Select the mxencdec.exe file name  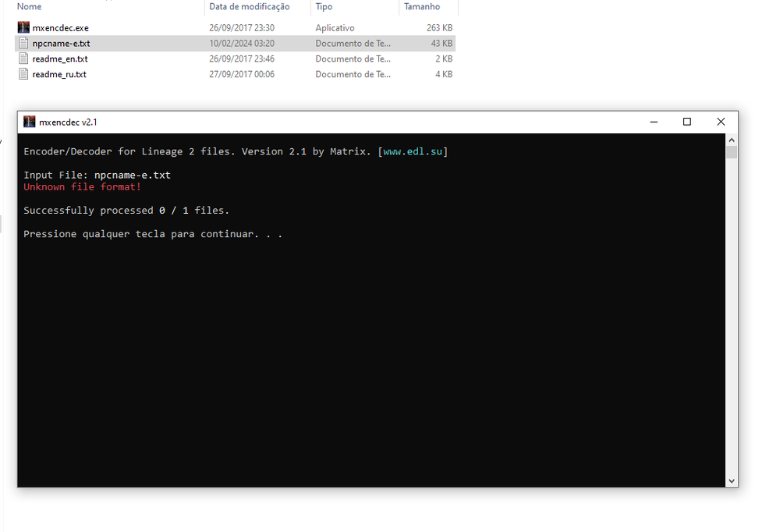60,28
